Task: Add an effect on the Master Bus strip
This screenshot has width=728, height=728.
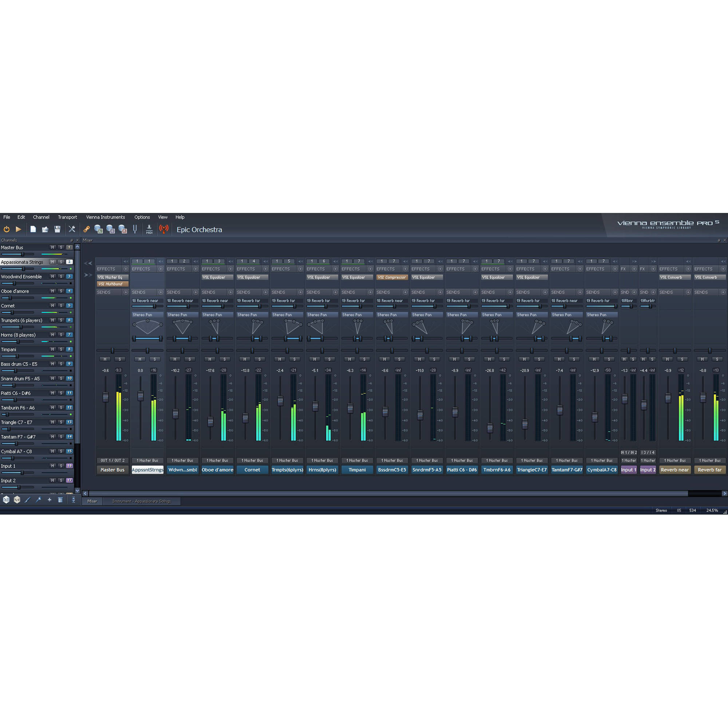Action: (x=126, y=269)
